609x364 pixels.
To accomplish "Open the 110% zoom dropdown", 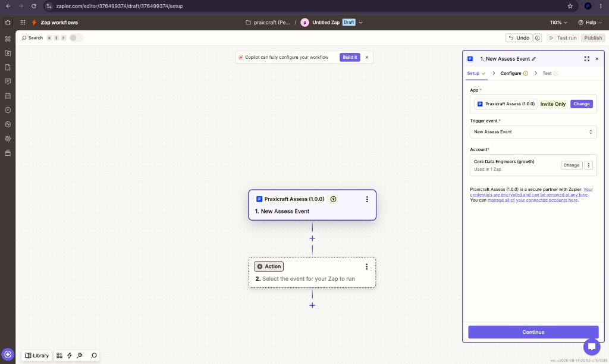I will pyautogui.click(x=558, y=23).
